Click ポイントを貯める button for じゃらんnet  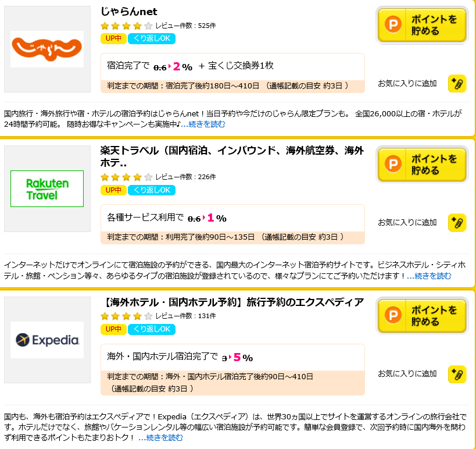point(422,25)
